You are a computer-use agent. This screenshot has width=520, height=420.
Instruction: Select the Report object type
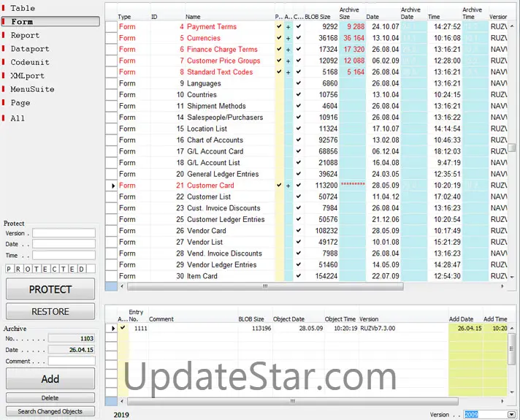(x=25, y=35)
